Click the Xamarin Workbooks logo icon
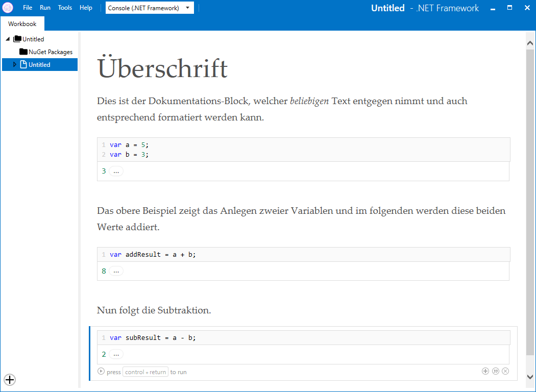The height and width of the screenshot is (392, 536). [8, 8]
